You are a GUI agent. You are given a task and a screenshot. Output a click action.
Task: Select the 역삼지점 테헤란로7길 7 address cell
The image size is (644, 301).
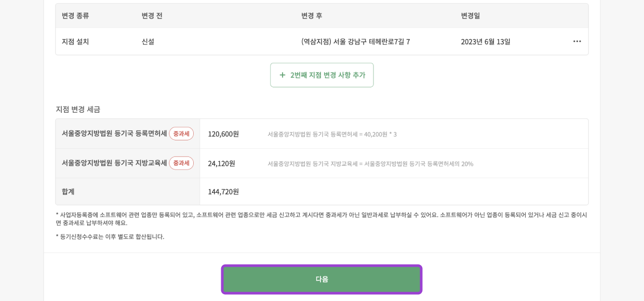pos(355,42)
